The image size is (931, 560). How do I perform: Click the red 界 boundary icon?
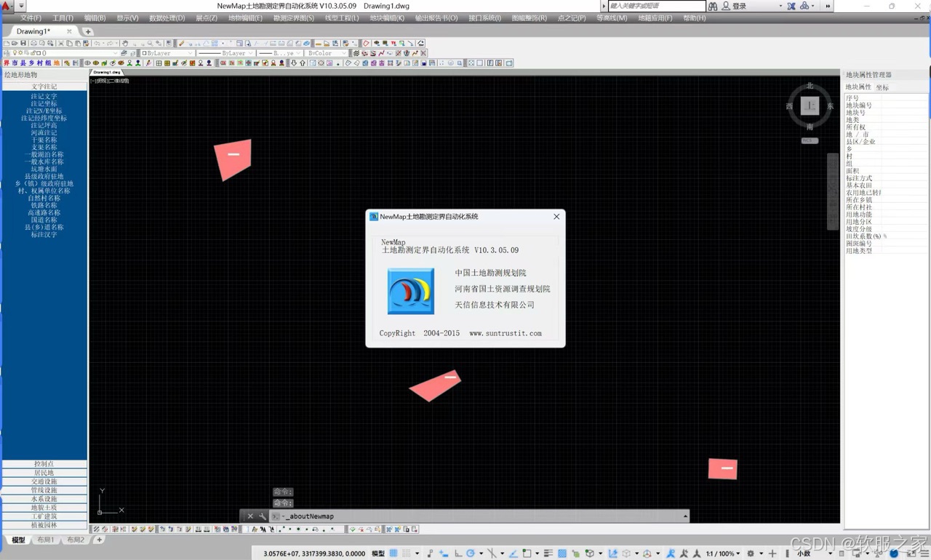pyautogui.click(x=7, y=63)
